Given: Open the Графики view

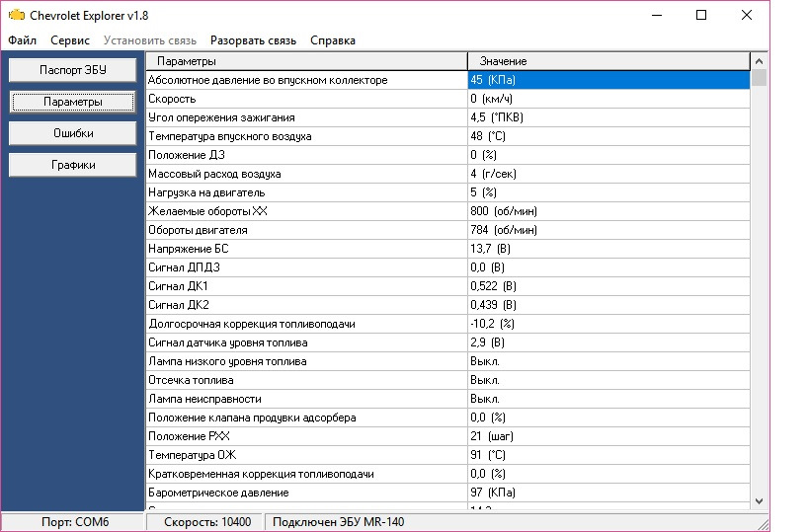Looking at the screenshot, I should pos(73,165).
